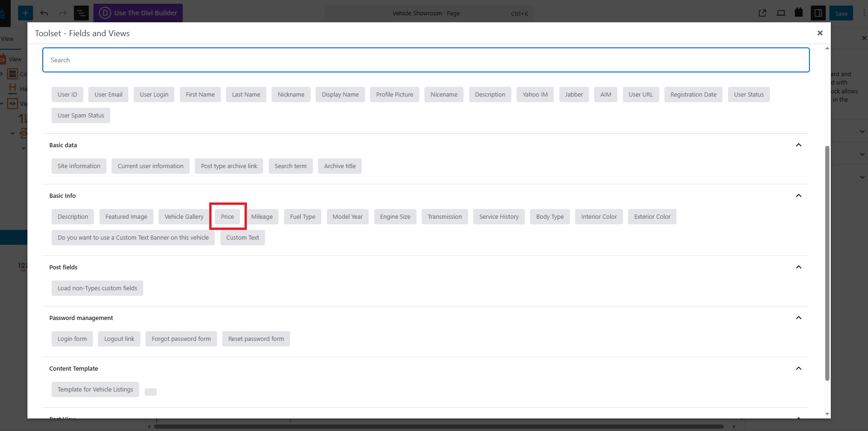
Task: Insert Site information shortcode
Action: coord(79,166)
